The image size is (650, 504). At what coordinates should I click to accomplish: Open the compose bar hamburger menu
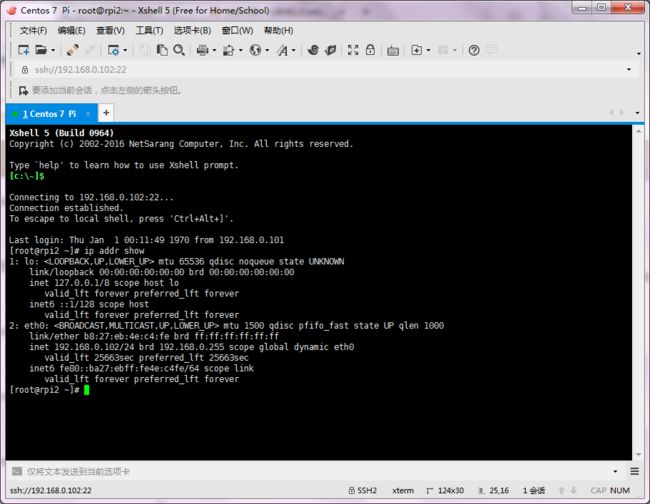635,471
